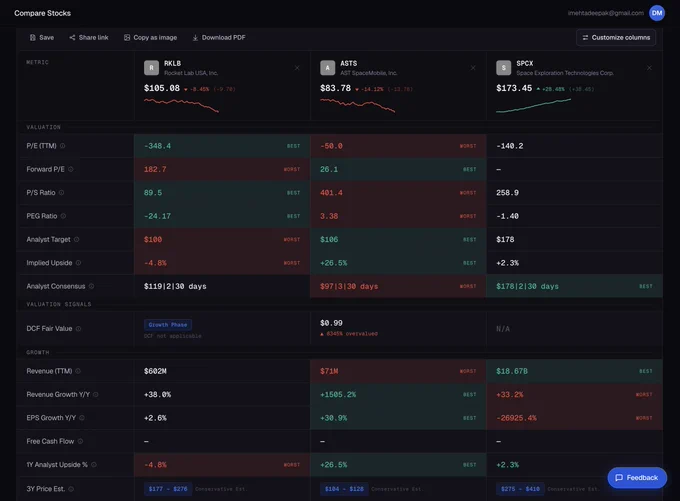Click RKLB EPS growth +2.6%

tap(155, 419)
